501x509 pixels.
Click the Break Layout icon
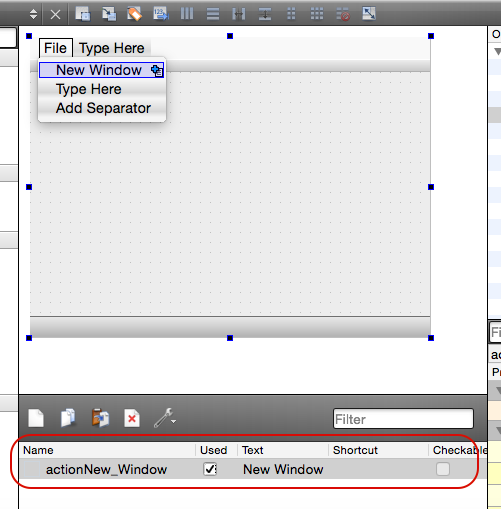pos(343,14)
